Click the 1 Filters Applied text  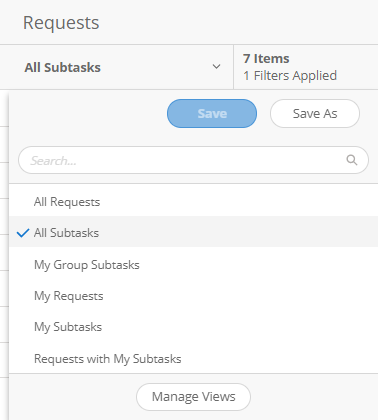point(290,76)
